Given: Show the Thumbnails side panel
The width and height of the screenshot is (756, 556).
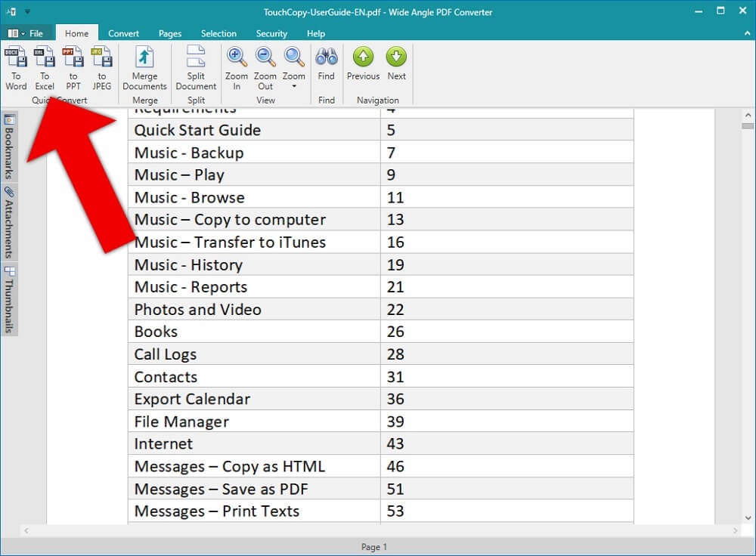Looking at the screenshot, I should 10,300.
